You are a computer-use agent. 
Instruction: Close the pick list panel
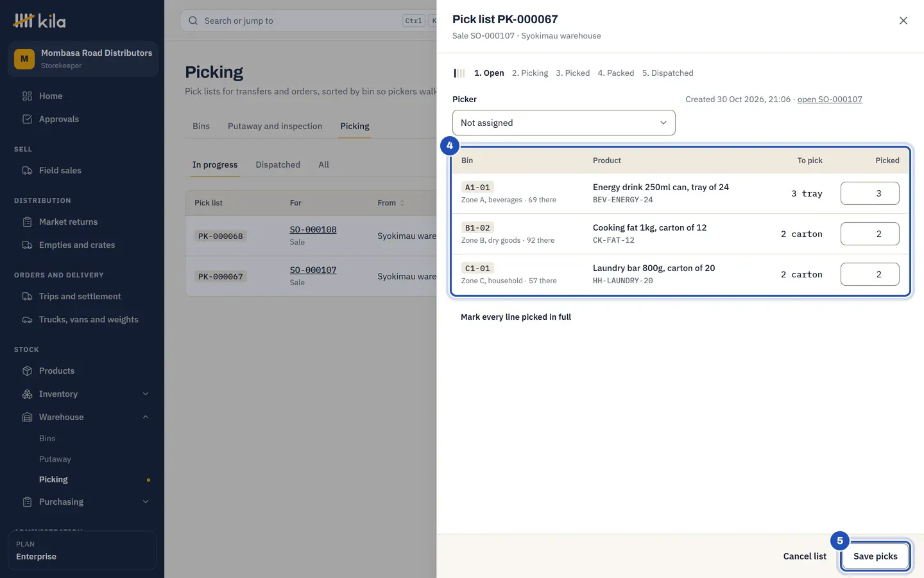[x=903, y=21]
